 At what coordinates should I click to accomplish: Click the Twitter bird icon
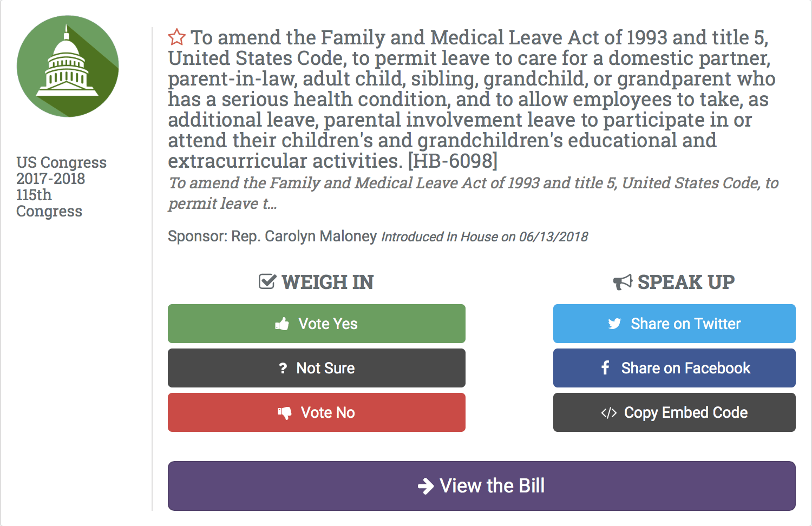(x=614, y=324)
